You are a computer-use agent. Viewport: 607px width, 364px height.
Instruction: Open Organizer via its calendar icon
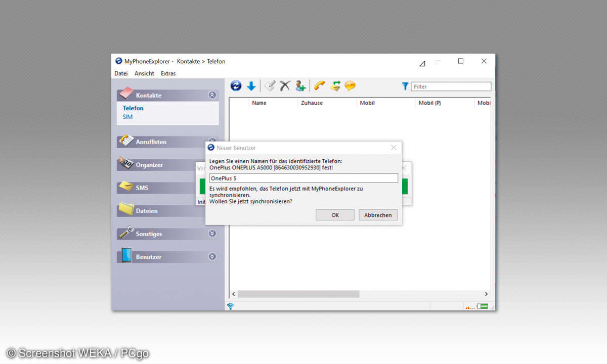click(126, 163)
